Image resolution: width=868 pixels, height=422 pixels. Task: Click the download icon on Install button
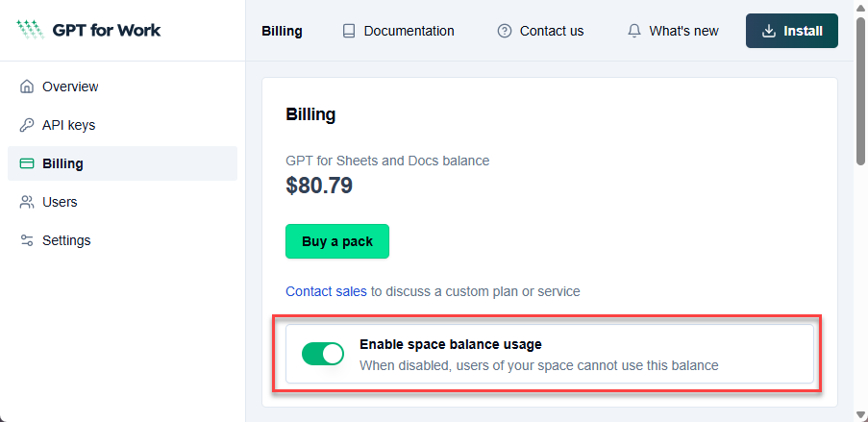[x=769, y=31]
